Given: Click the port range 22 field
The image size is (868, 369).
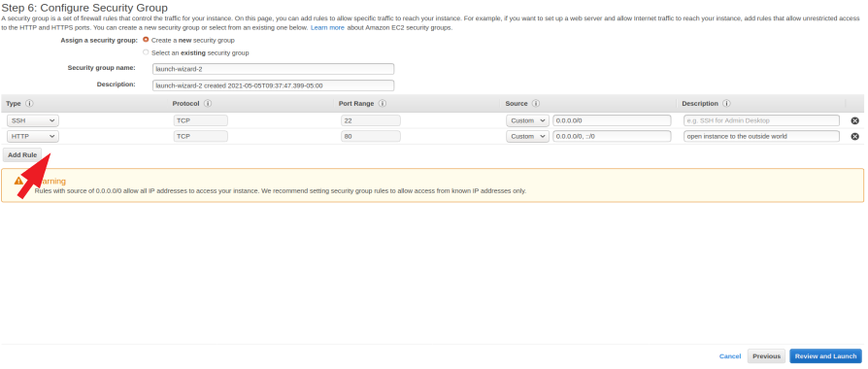Looking at the screenshot, I should (370, 120).
